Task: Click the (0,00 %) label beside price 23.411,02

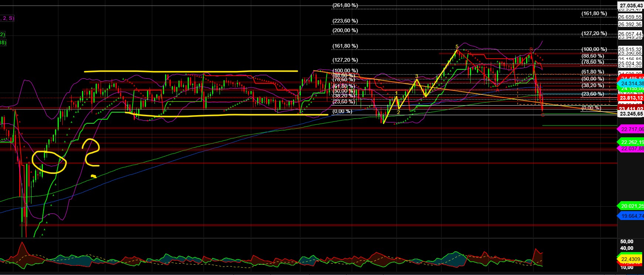Action: (591, 108)
